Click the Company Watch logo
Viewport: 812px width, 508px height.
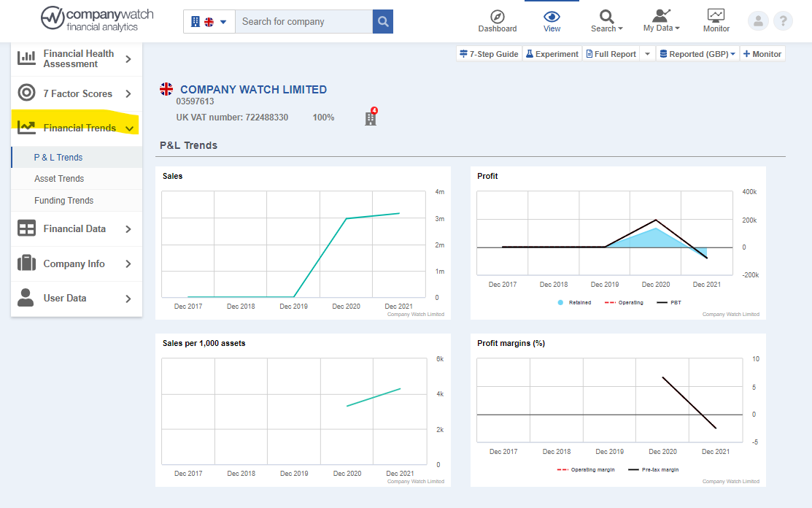(x=97, y=19)
